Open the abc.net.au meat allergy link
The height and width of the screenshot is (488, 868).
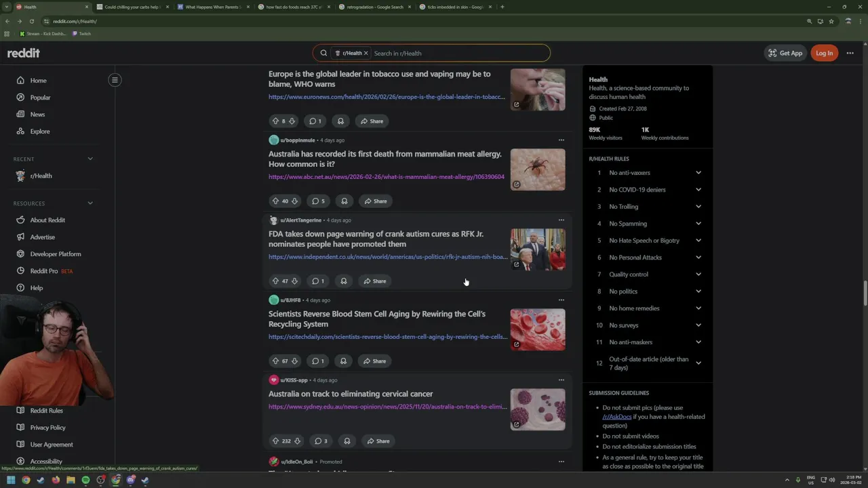click(x=387, y=177)
